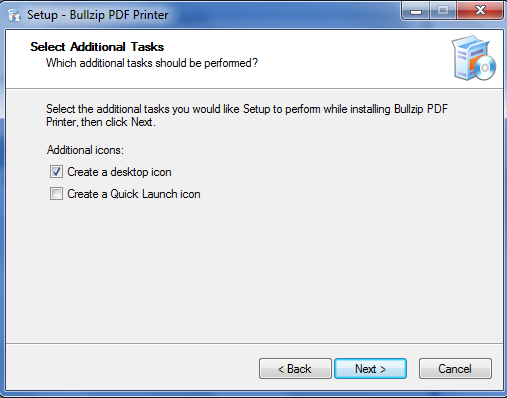Minimize the Bullzip setup window
The width and height of the screenshot is (507, 398).
tap(416, 11)
